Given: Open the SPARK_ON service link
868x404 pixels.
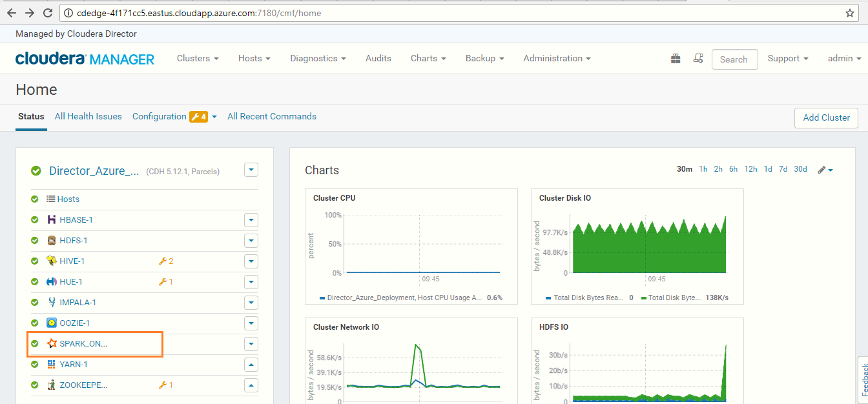Looking at the screenshot, I should coord(83,344).
